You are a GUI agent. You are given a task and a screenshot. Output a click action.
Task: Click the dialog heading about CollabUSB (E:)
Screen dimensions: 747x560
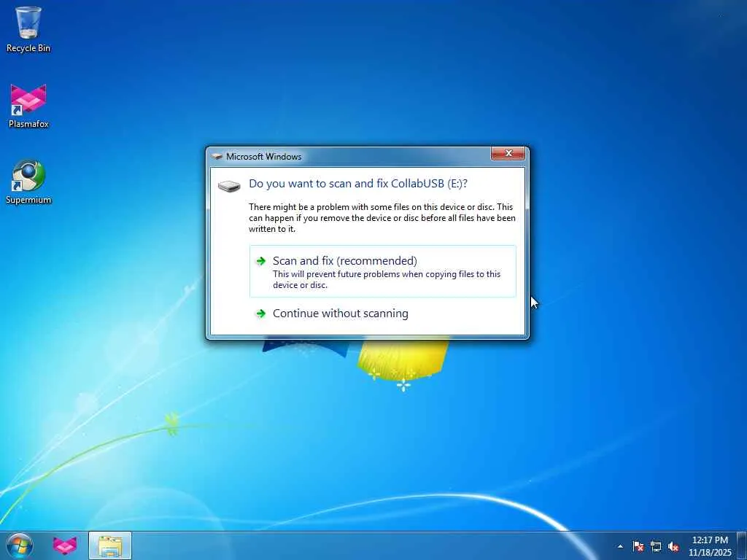coord(357,183)
